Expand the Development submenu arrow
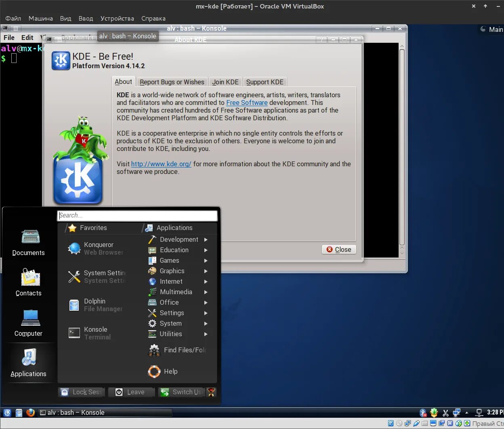Viewport: 504px width, 429px height. tap(206, 240)
